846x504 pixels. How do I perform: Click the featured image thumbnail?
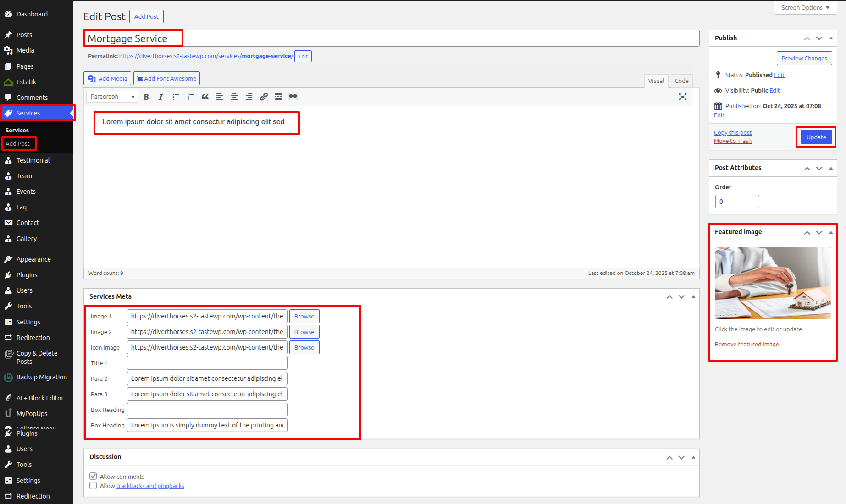(773, 283)
